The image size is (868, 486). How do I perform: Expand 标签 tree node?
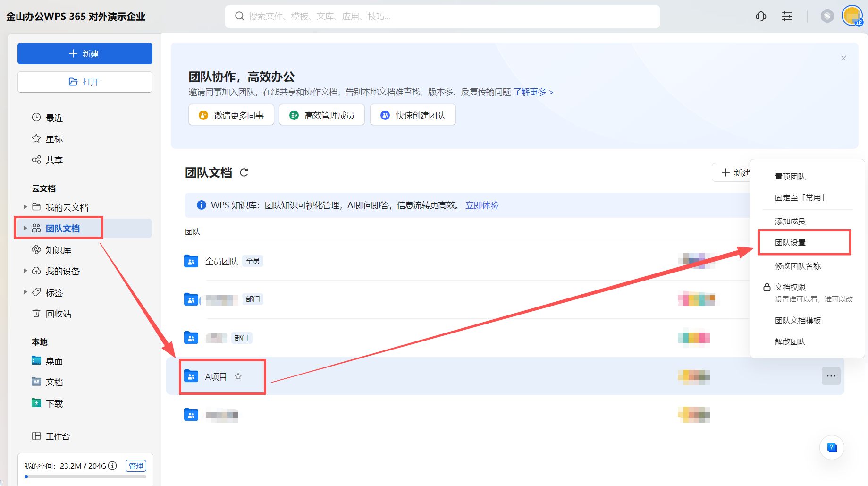tap(25, 292)
